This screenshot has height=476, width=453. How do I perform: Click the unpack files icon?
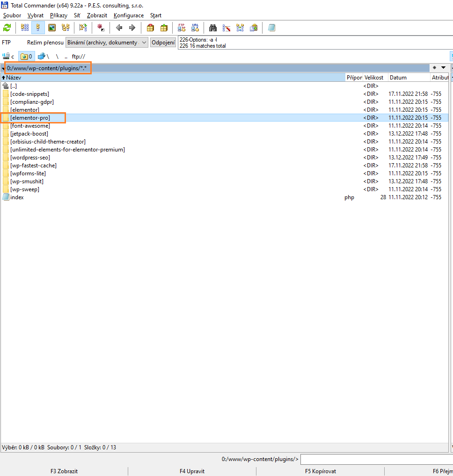164,28
